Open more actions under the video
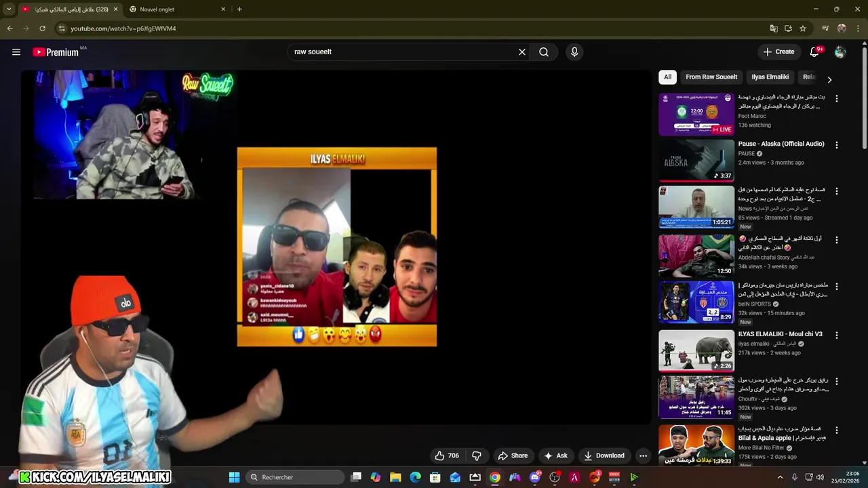This screenshot has height=488, width=868. click(x=643, y=455)
